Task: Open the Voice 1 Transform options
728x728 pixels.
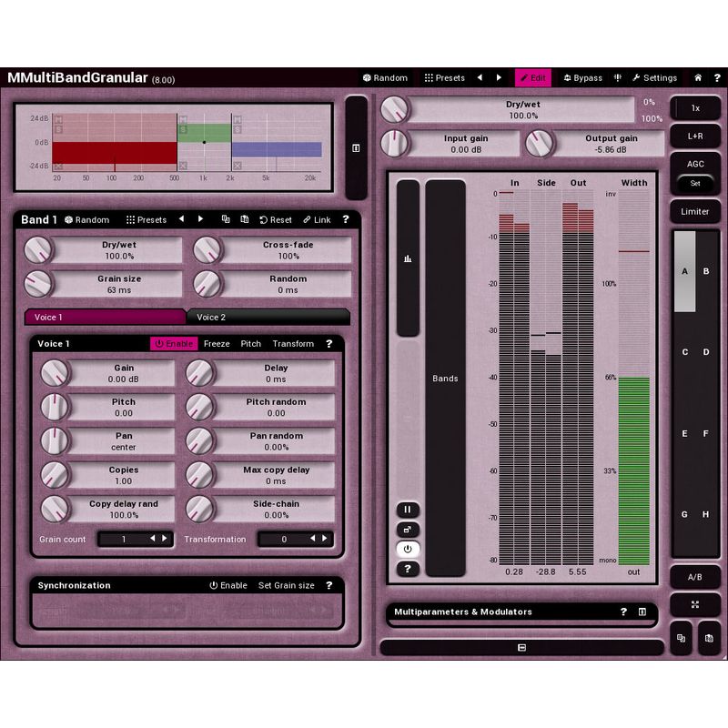Action: [x=293, y=344]
